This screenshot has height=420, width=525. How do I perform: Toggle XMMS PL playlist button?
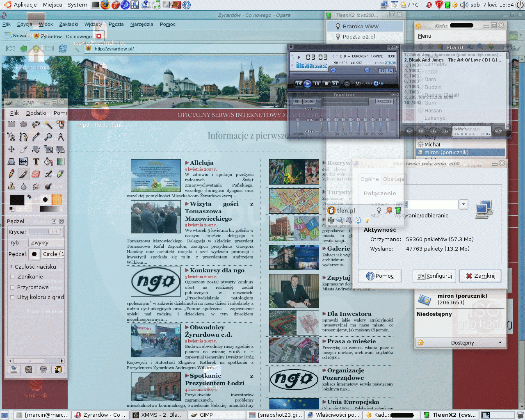click(390, 71)
